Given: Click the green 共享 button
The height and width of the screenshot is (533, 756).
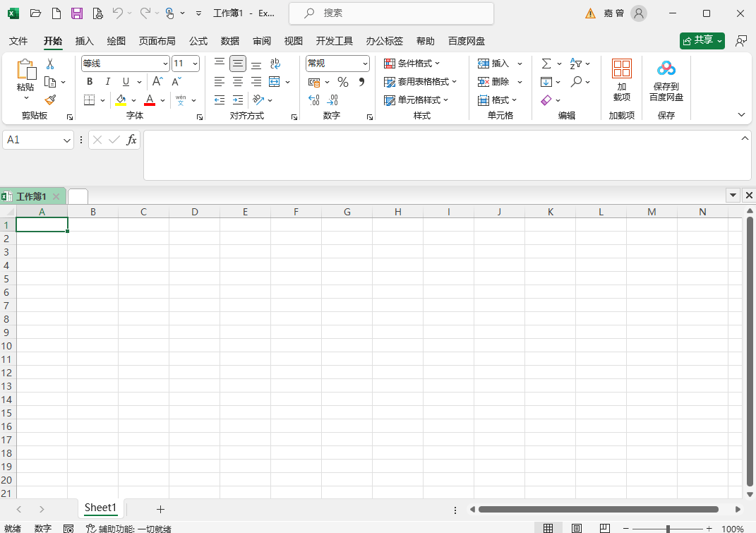Looking at the screenshot, I should [702, 40].
